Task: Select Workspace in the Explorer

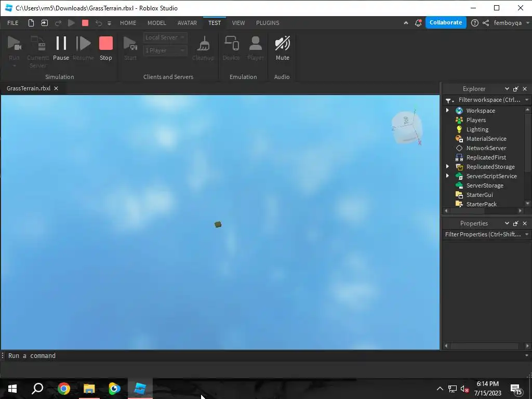Action: 481,111
